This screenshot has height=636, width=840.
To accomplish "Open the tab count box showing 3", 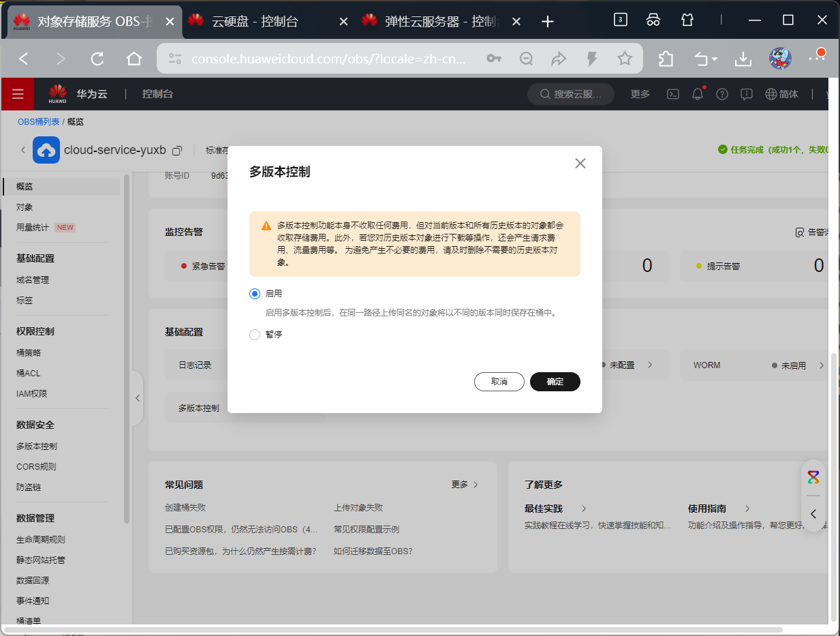I will point(620,20).
